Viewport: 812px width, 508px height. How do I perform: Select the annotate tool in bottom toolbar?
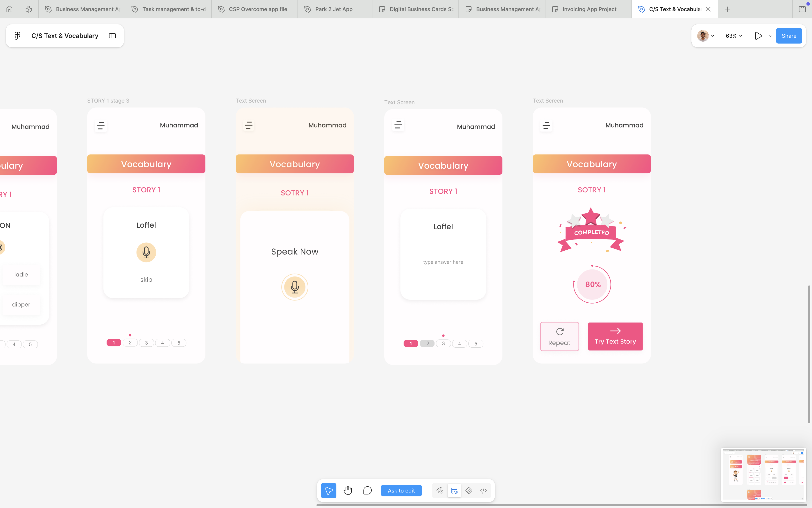point(440,491)
